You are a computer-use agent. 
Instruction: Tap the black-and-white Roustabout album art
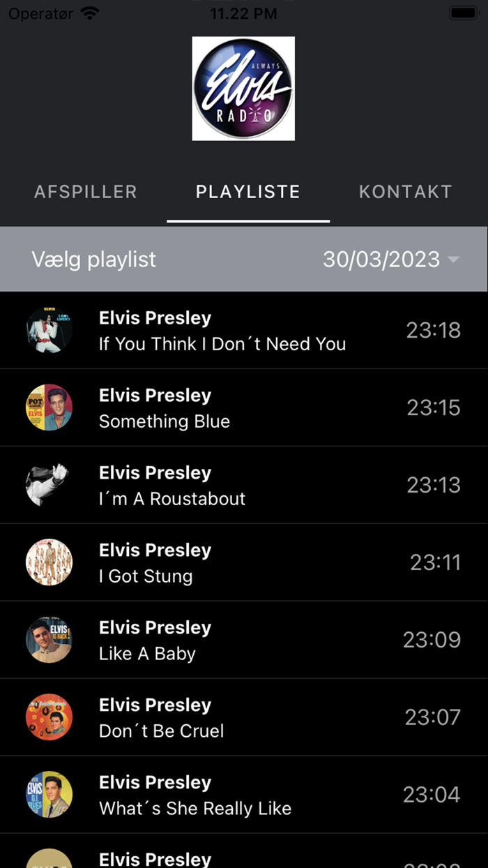tap(49, 485)
